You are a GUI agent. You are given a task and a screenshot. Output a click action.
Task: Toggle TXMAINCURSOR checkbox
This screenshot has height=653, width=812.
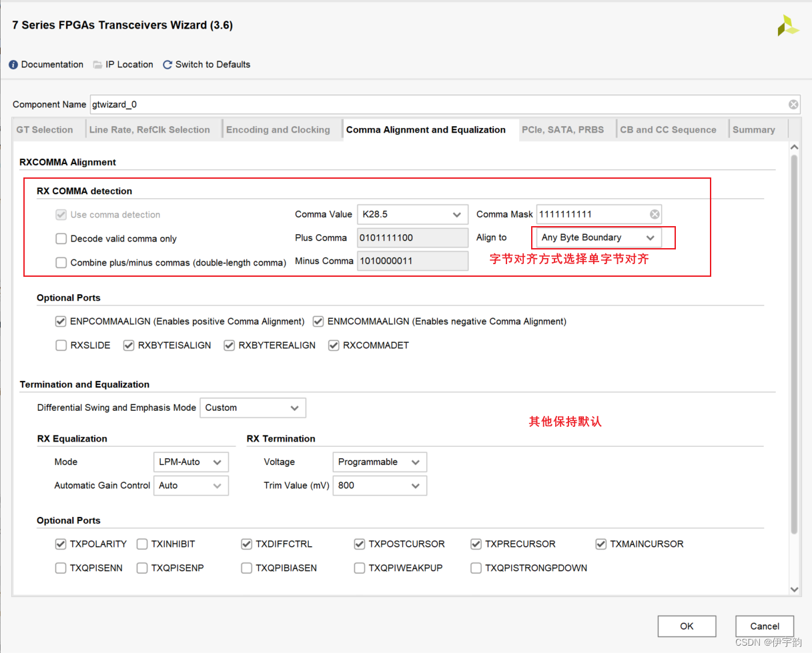pyautogui.click(x=601, y=544)
